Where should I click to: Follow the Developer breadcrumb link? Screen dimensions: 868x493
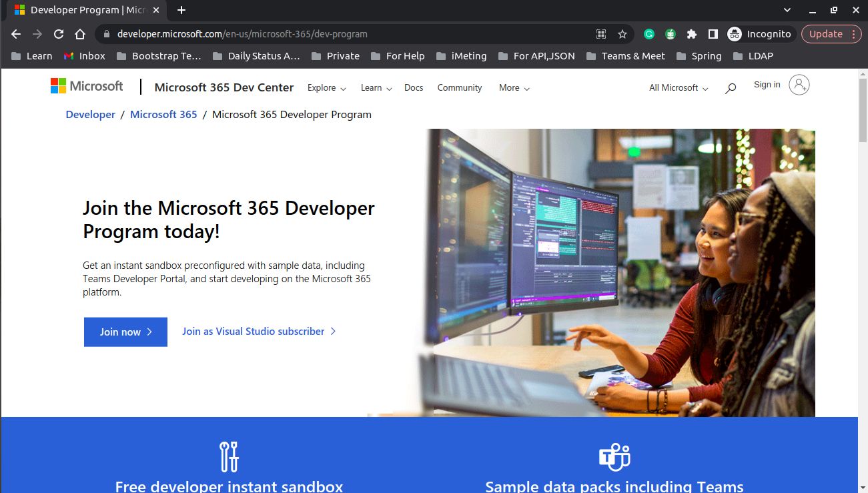[91, 115]
